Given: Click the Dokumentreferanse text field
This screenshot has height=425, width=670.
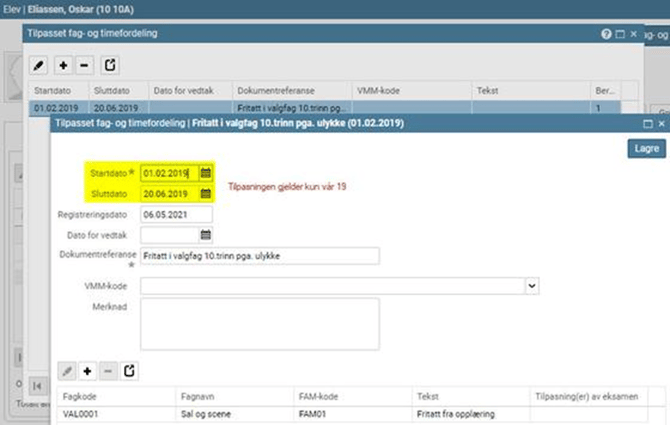Looking at the screenshot, I should pos(259,256).
